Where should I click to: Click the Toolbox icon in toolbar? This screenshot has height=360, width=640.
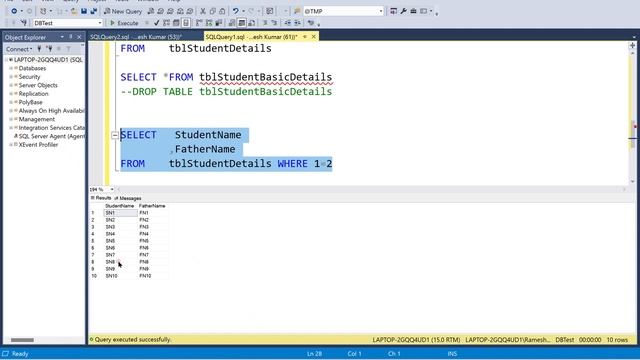tap(413, 11)
